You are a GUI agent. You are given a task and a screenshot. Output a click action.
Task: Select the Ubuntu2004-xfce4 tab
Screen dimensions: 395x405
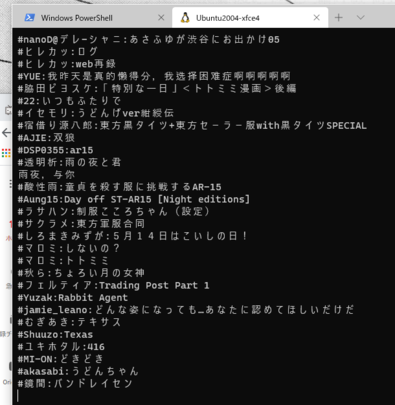(x=250, y=18)
